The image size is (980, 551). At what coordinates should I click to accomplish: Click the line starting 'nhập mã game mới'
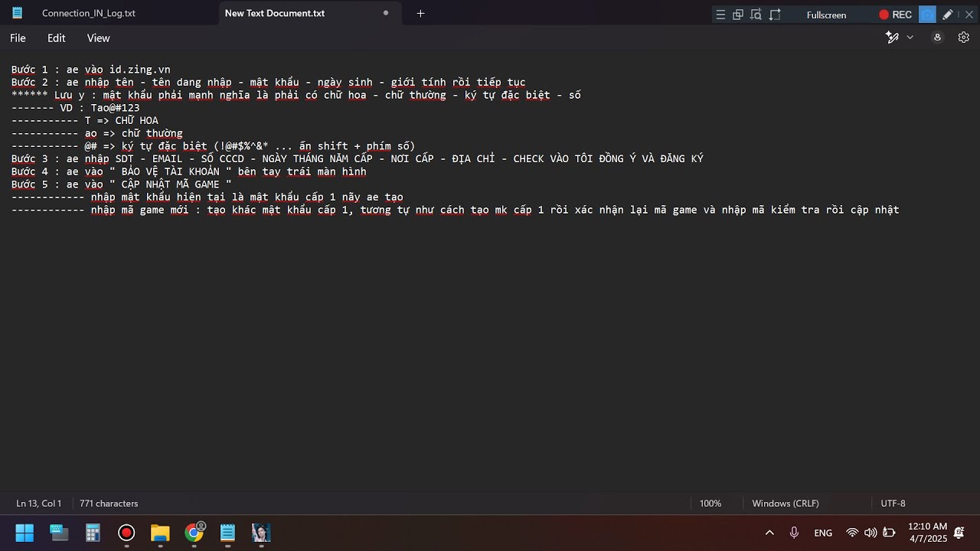(455, 210)
